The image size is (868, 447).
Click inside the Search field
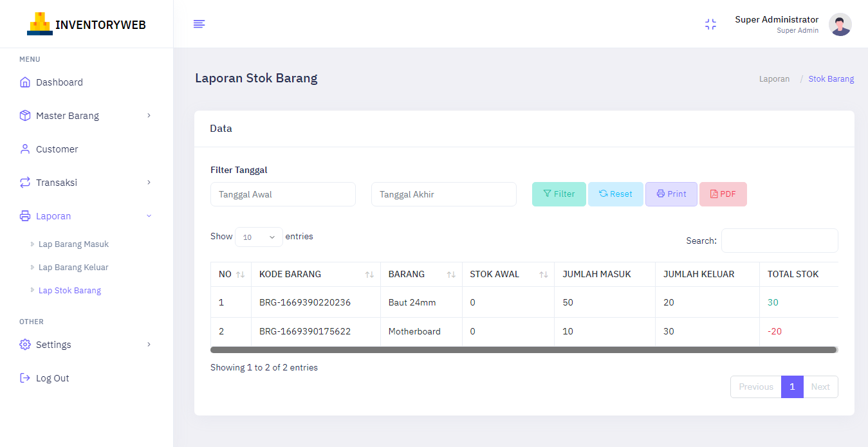click(779, 241)
